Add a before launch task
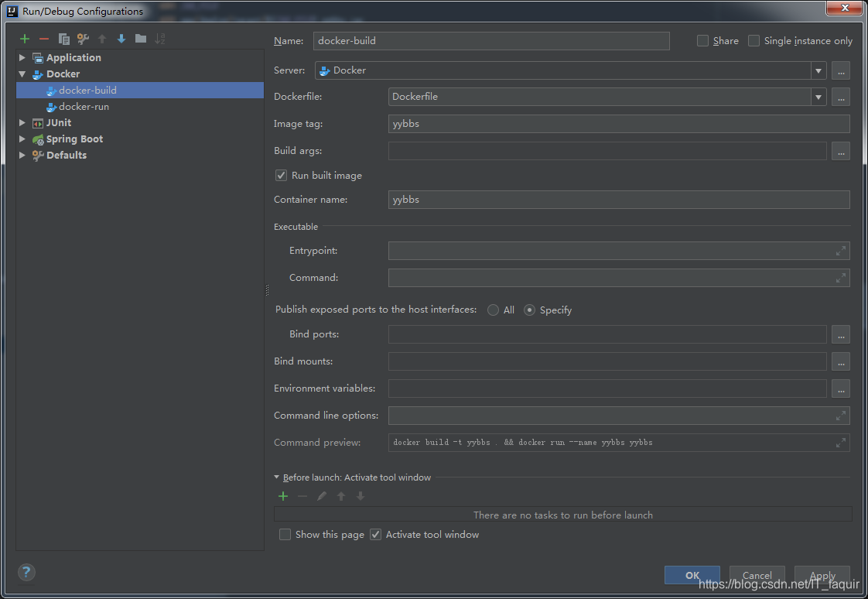This screenshot has width=868, height=599. 283,496
